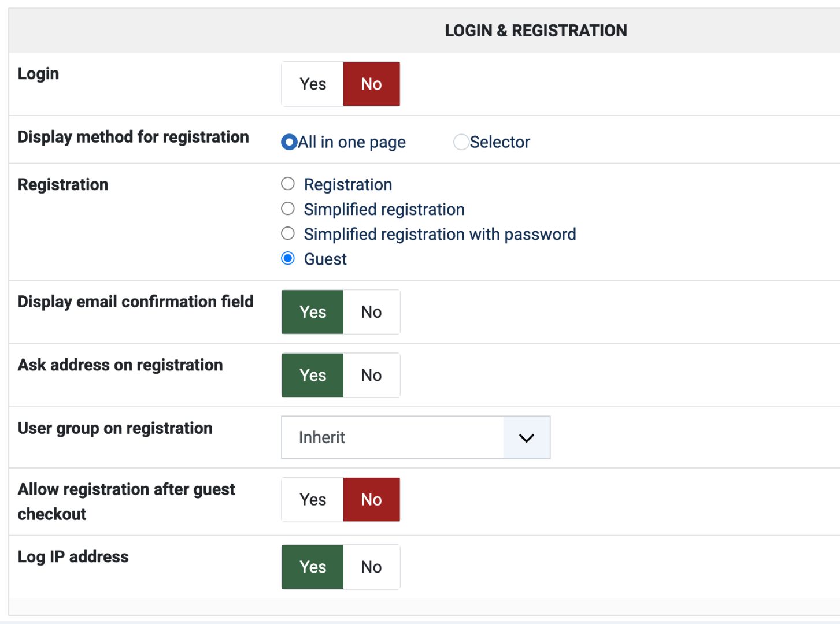840x624 pixels.
Task: Disable Log IP address with No
Action: point(371,567)
